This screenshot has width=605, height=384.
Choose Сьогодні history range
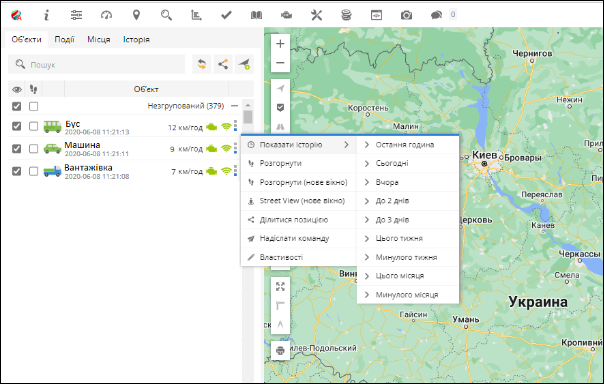[408, 163]
